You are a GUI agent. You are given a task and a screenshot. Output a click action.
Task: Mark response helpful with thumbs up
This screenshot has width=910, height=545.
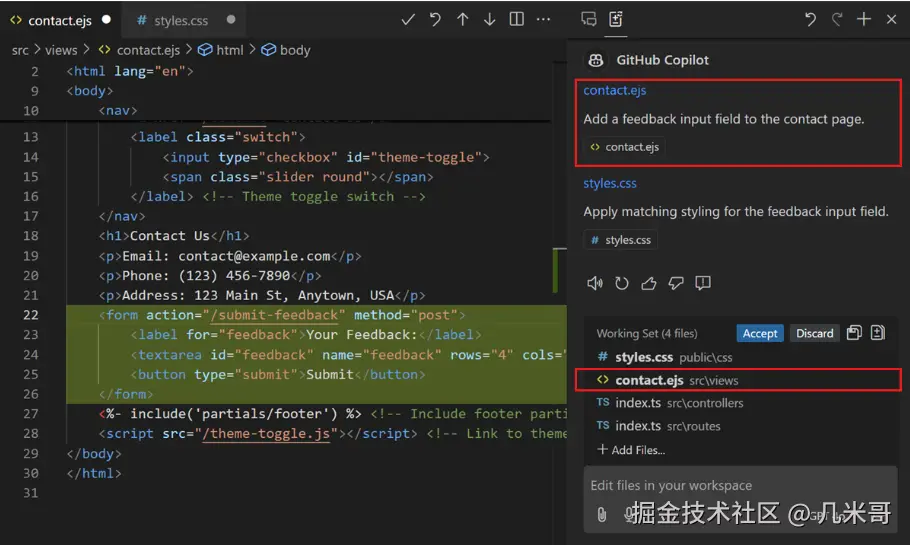click(649, 283)
